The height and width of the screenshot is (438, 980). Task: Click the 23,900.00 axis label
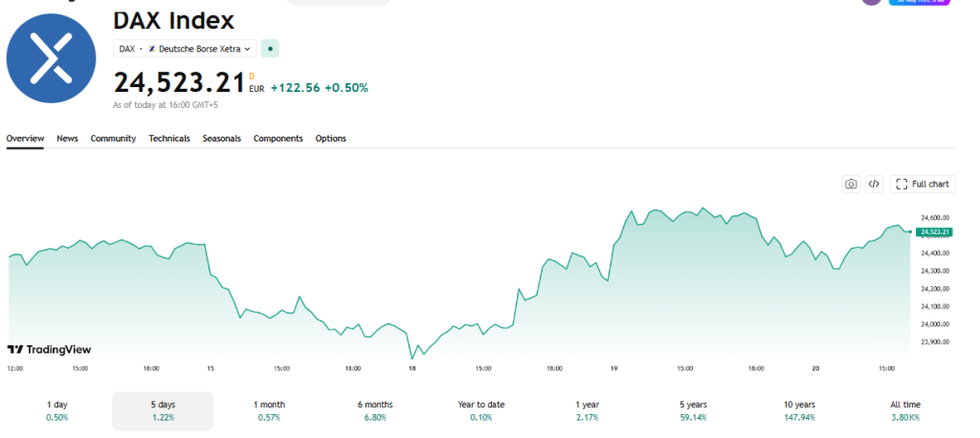tap(935, 341)
